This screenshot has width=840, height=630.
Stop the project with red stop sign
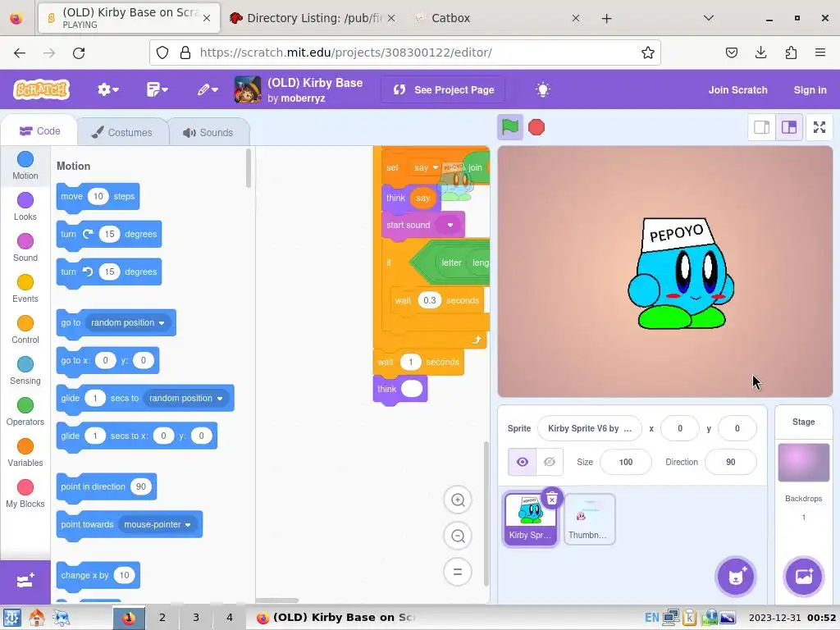click(536, 127)
